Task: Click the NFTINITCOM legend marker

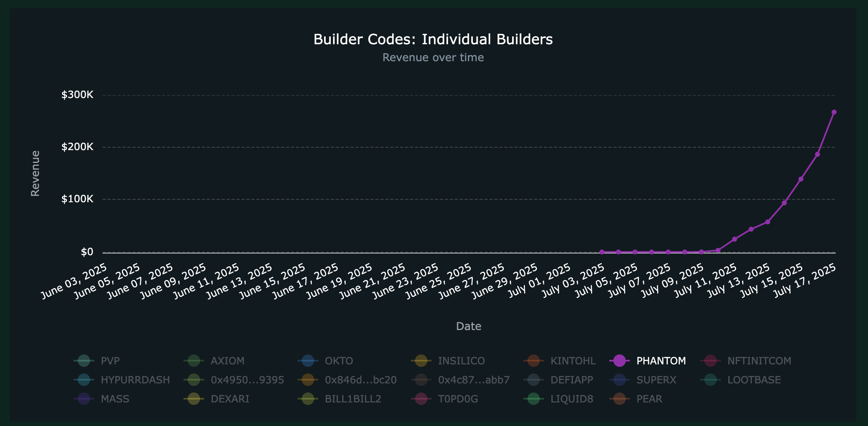Action: (x=710, y=361)
